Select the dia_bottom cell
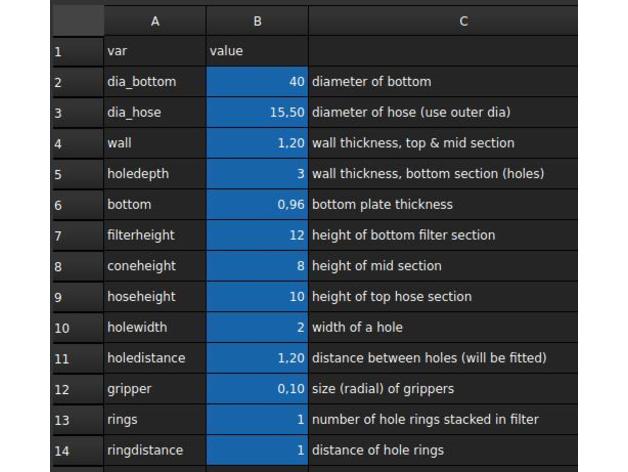Image resolution: width=628 pixels, height=472 pixels. coord(155,82)
